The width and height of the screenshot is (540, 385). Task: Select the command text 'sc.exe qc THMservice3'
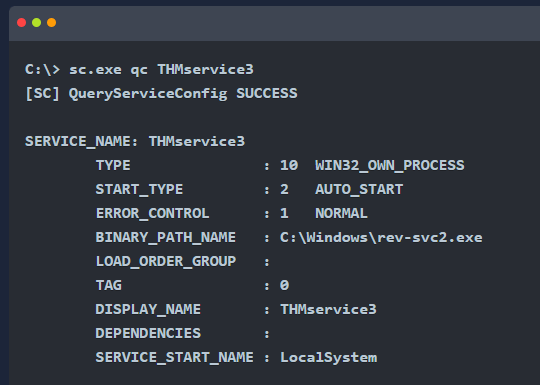click(x=161, y=70)
